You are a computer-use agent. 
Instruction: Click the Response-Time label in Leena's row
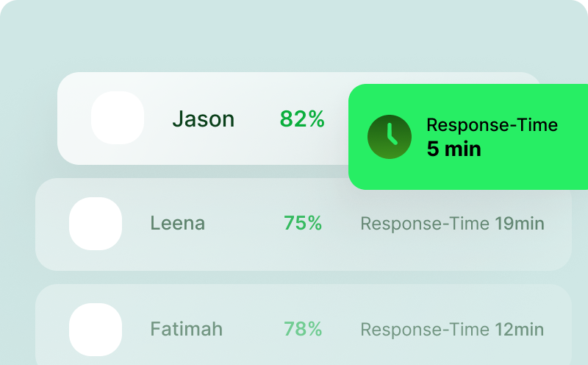click(x=424, y=224)
